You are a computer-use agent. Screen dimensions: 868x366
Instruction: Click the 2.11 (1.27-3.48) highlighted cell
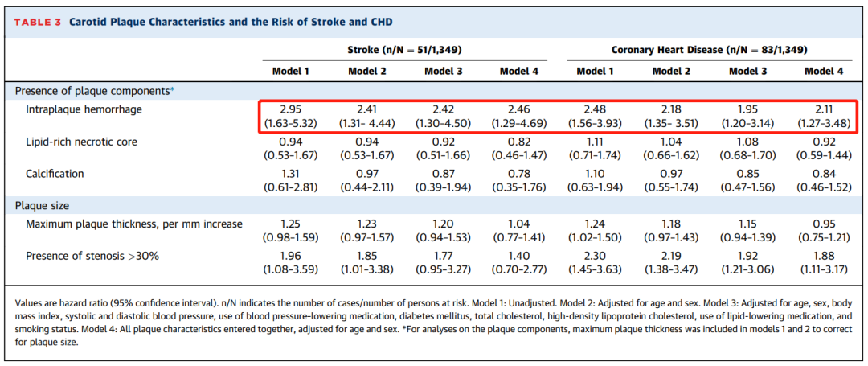825,116
